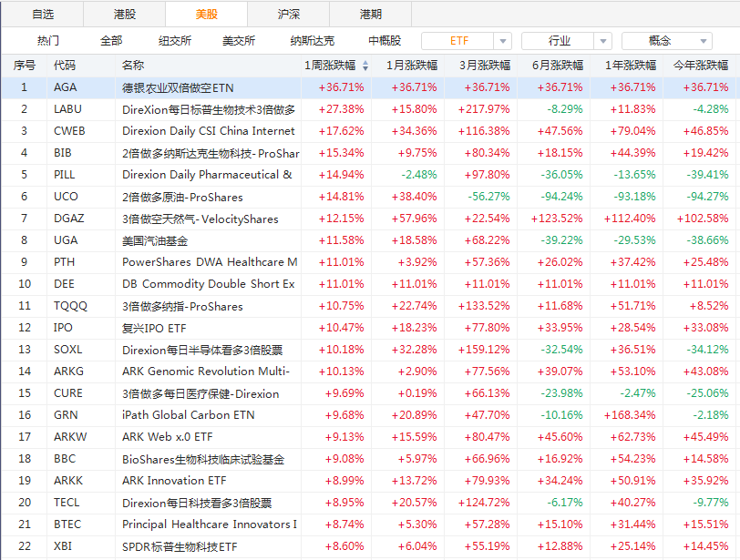Click ARKK's +50.91% 1-year value
The width and height of the screenshot is (740, 560).
pos(632,481)
